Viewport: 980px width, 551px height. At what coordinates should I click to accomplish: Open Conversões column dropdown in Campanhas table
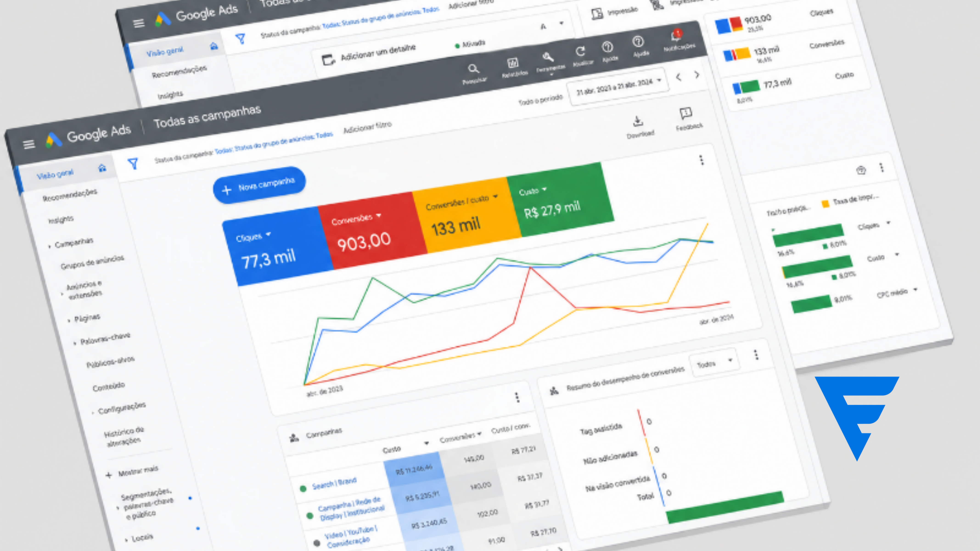tap(479, 434)
